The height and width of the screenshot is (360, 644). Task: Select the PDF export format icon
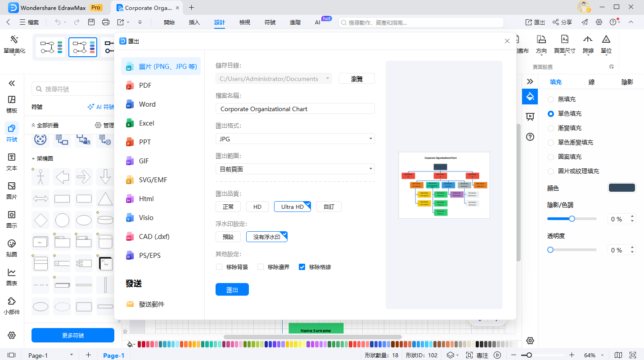tap(130, 85)
